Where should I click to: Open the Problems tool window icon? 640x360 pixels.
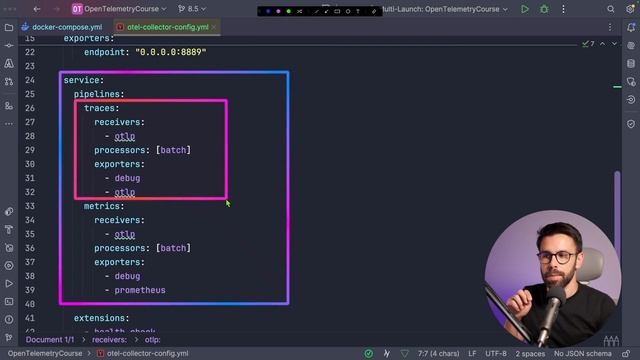pyautogui.click(x=9, y=319)
